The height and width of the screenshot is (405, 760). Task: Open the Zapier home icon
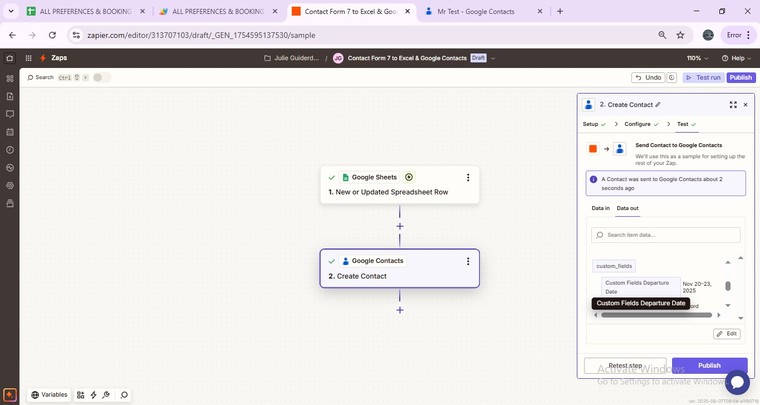[9, 58]
